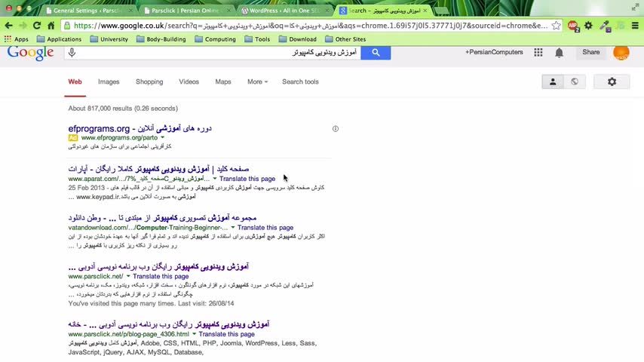
Task: Open the Body-Building bookmarks folder
Action: tap(161, 39)
